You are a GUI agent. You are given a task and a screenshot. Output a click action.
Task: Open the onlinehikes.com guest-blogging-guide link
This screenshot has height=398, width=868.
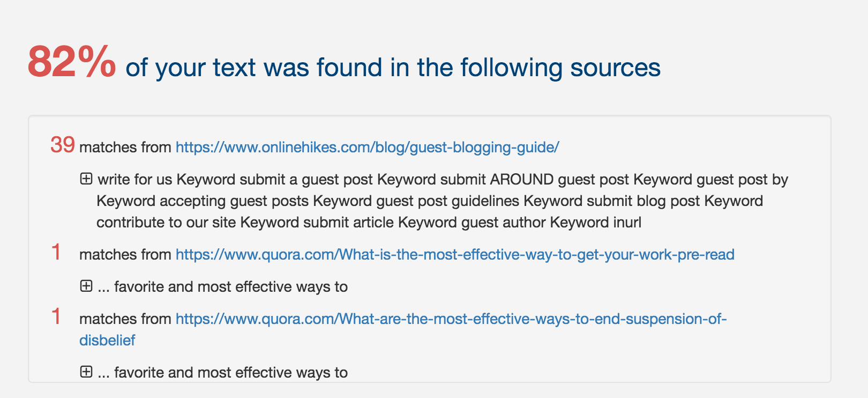pyautogui.click(x=367, y=148)
